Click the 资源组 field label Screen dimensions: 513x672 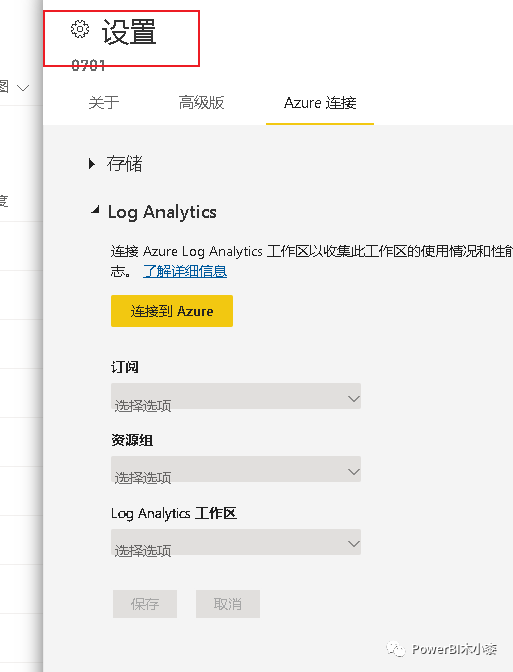[132, 440]
